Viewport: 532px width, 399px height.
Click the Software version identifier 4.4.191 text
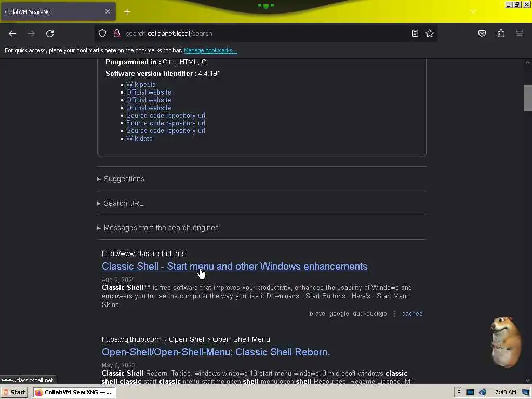[x=163, y=74]
